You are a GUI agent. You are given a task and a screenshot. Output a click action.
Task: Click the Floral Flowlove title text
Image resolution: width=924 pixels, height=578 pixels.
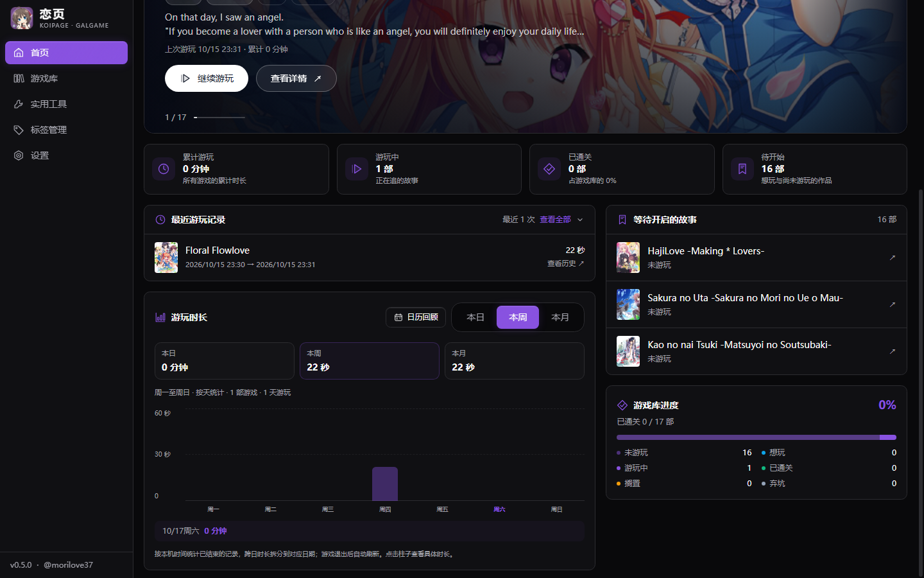click(218, 250)
